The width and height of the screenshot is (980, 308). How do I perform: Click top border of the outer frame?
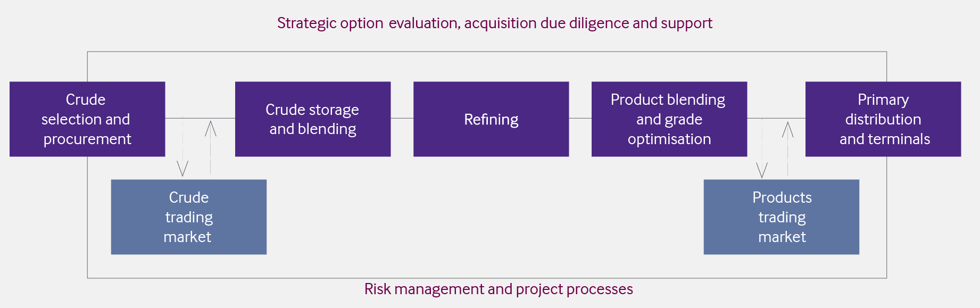487,52
